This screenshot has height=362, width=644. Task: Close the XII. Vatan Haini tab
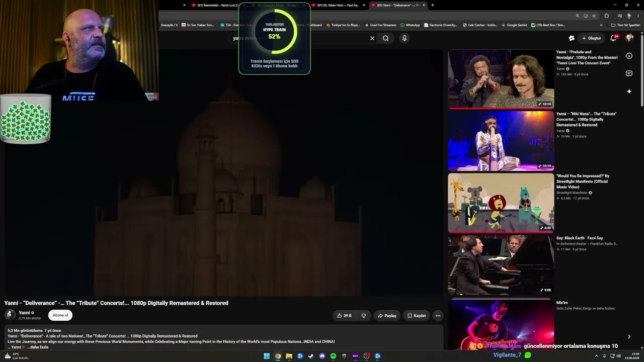pos(363,5)
